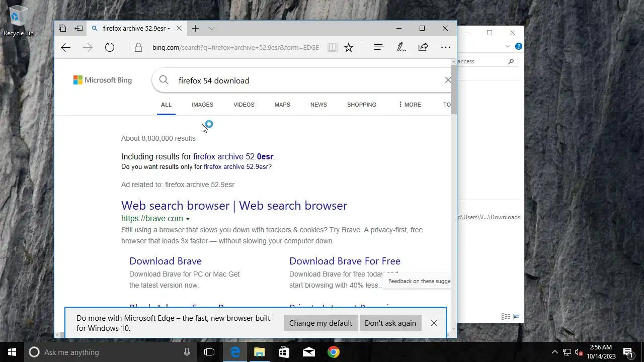644x362 pixels.
Task: Open the Windows Start menu
Action: [12, 352]
